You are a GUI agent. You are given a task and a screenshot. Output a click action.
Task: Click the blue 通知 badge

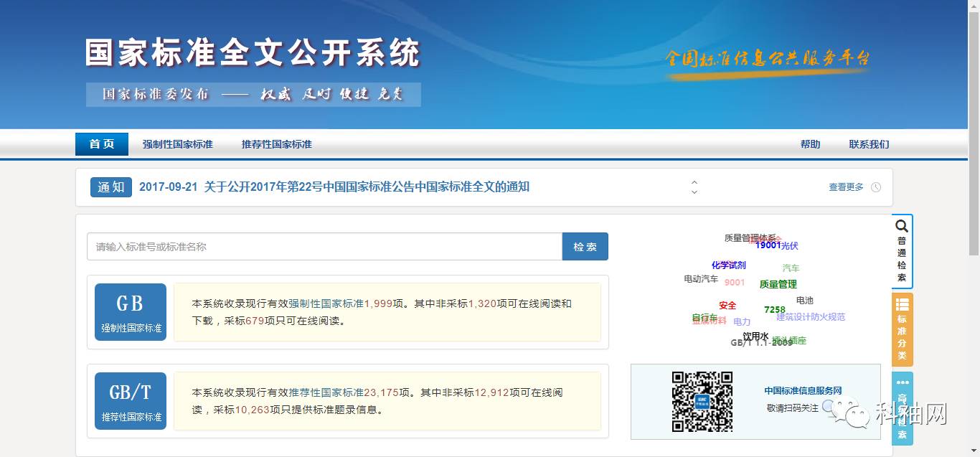(x=111, y=187)
